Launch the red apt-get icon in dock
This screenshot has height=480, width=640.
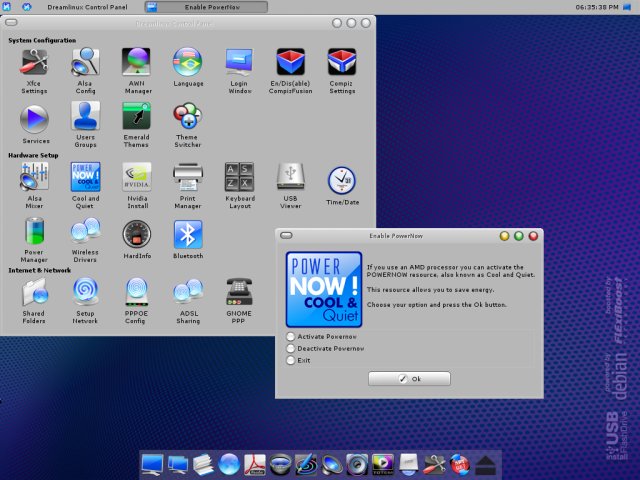[460, 465]
